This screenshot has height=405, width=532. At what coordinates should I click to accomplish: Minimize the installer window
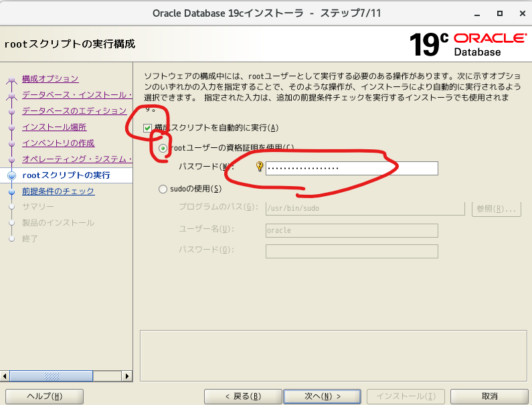pyautogui.click(x=477, y=13)
